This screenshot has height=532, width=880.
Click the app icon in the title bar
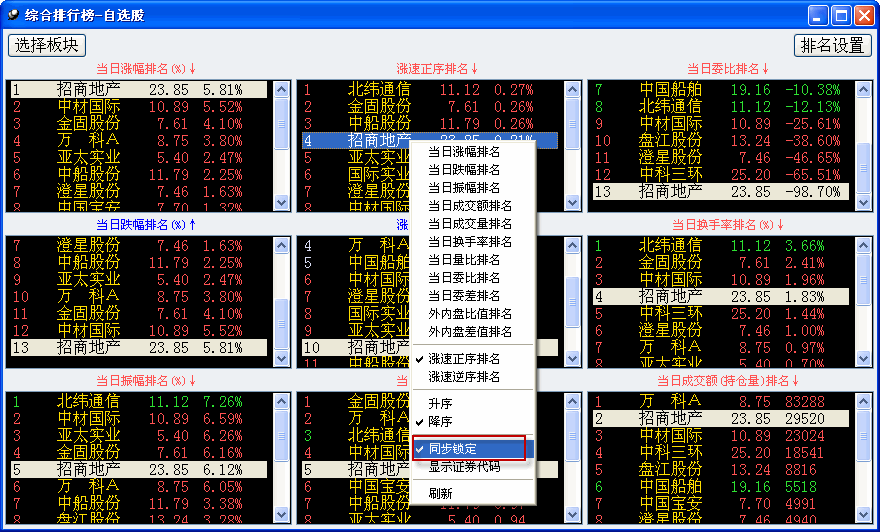[x=13, y=14]
